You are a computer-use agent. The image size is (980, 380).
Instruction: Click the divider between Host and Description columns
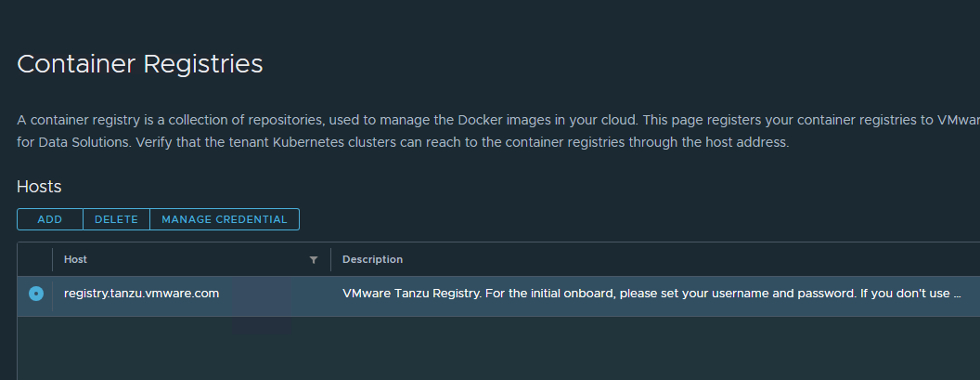(331, 260)
